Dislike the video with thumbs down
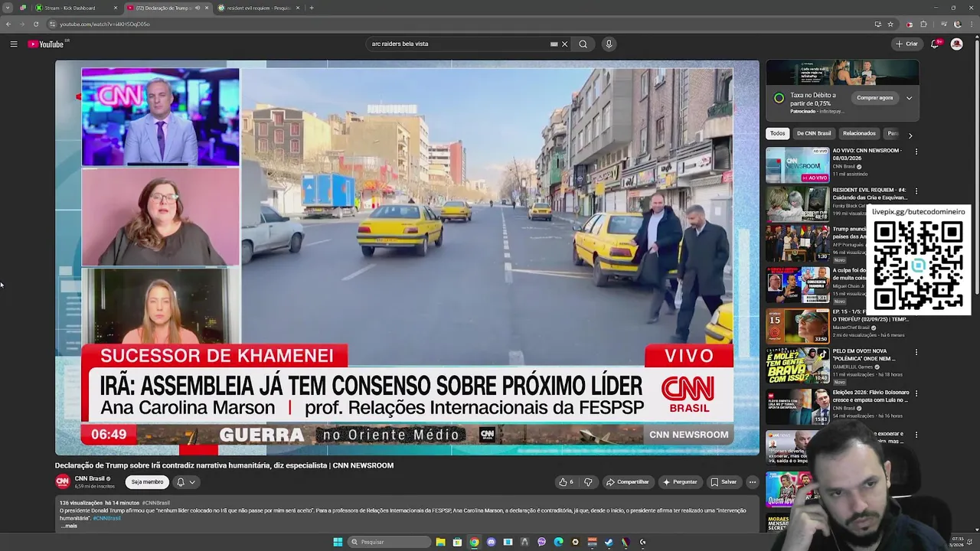980x551 pixels. click(x=588, y=482)
